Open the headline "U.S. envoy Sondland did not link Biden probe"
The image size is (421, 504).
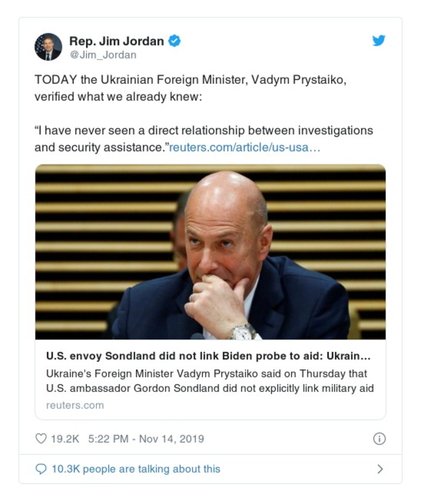(x=208, y=356)
